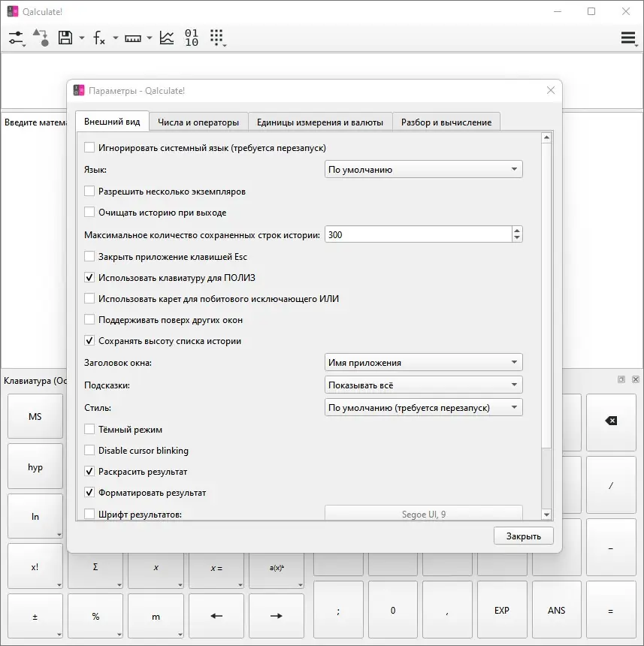Click the percent % keypad button
644x646 pixels.
(95, 617)
